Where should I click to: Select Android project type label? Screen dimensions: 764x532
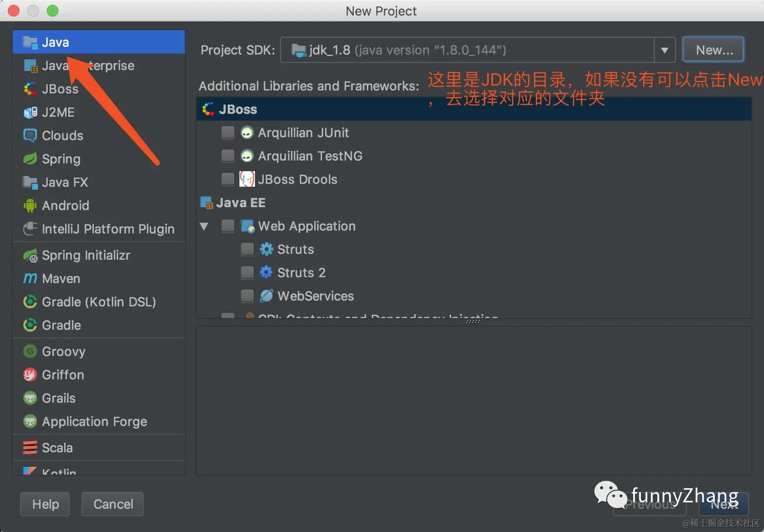pos(66,206)
